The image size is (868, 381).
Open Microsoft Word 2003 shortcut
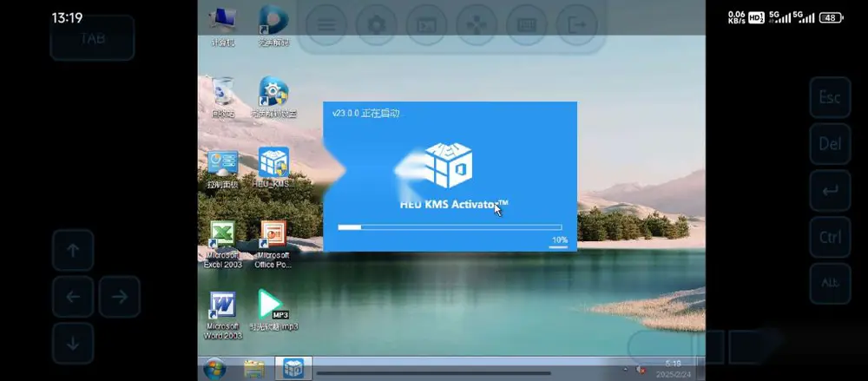222,316
